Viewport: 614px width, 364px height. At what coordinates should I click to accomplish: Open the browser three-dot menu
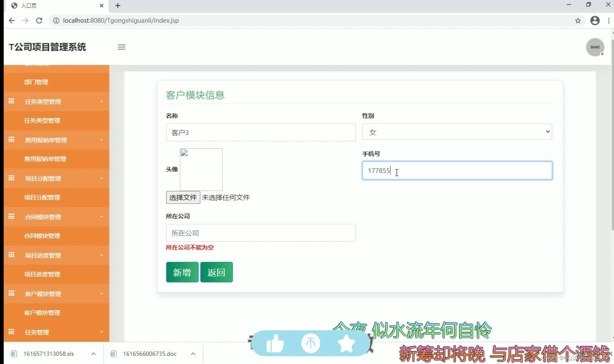tap(609, 21)
